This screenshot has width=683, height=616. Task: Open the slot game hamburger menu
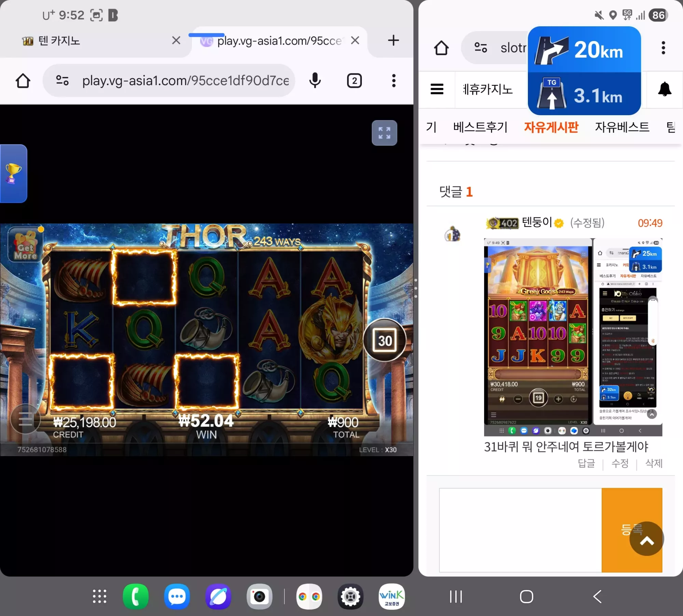click(25, 419)
